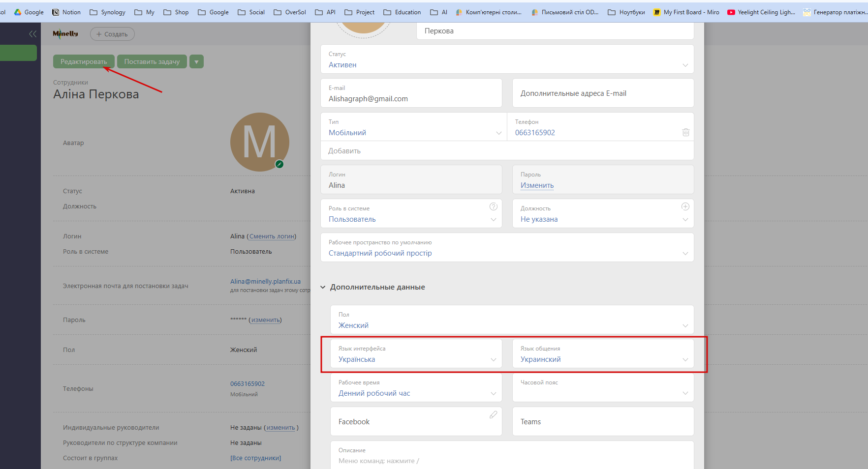This screenshot has width=868, height=469.
Task: Click Изменить password link in form
Action: pyautogui.click(x=537, y=185)
